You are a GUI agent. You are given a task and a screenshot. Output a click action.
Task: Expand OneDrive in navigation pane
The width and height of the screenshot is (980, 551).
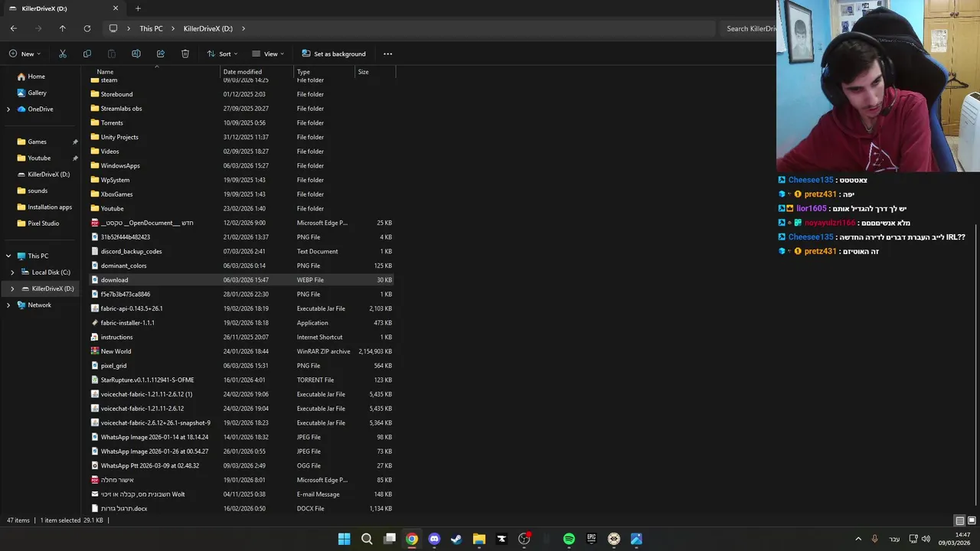[x=8, y=109]
